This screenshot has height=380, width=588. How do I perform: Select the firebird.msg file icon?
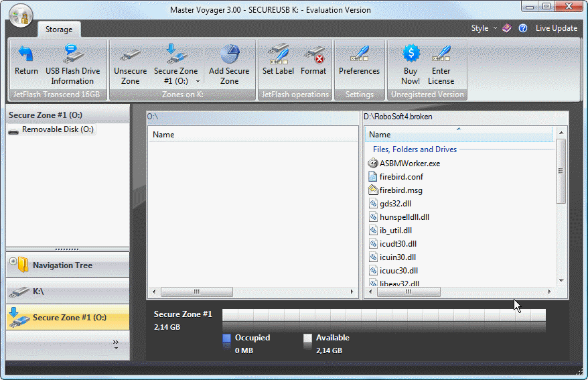pos(373,190)
